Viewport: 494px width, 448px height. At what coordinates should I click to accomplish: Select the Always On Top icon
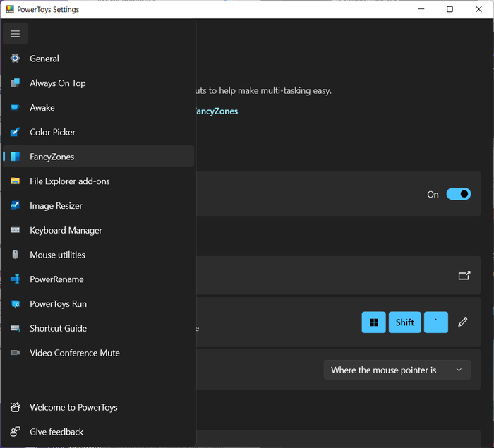pyautogui.click(x=15, y=83)
